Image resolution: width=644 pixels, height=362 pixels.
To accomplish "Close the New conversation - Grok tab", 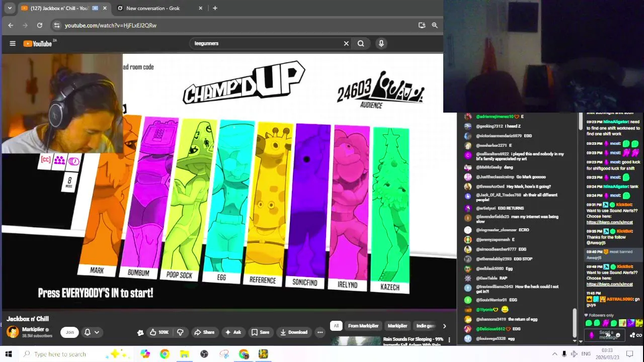I will pyautogui.click(x=201, y=8).
